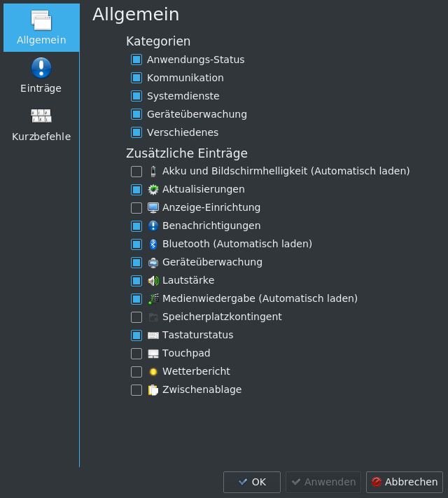This screenshot has width=448, height=498.
Task: Click the Tastaturstatus label text
Action: 198,335
